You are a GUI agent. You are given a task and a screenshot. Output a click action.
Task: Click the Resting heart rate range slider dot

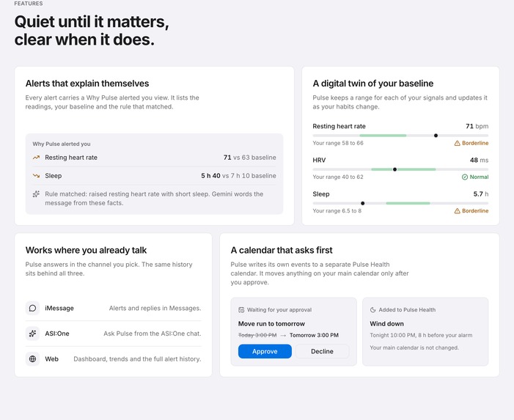click(436, 136)
